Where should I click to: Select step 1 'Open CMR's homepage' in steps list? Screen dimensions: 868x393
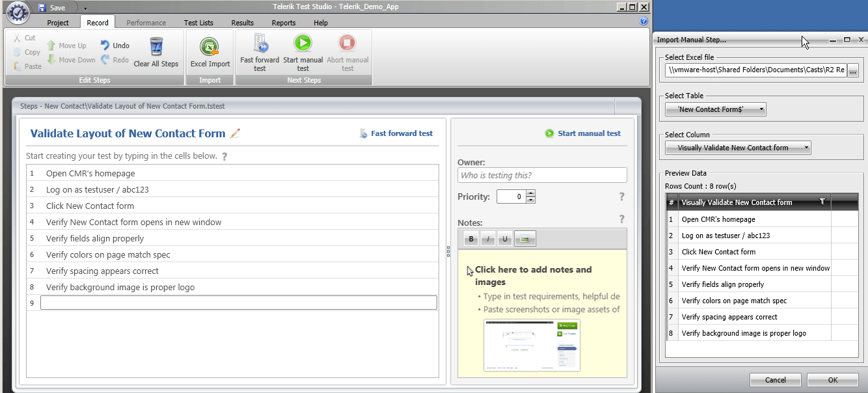233,173
